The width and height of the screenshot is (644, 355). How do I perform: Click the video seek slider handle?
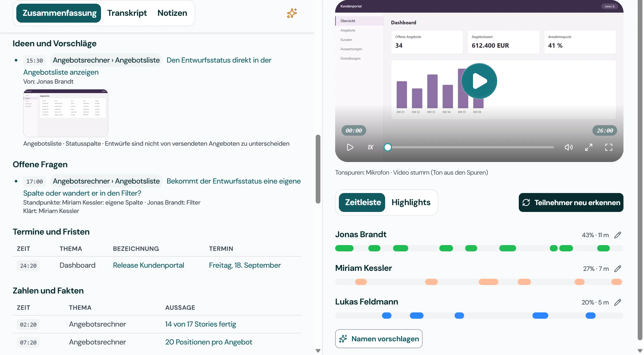point(388,147)
